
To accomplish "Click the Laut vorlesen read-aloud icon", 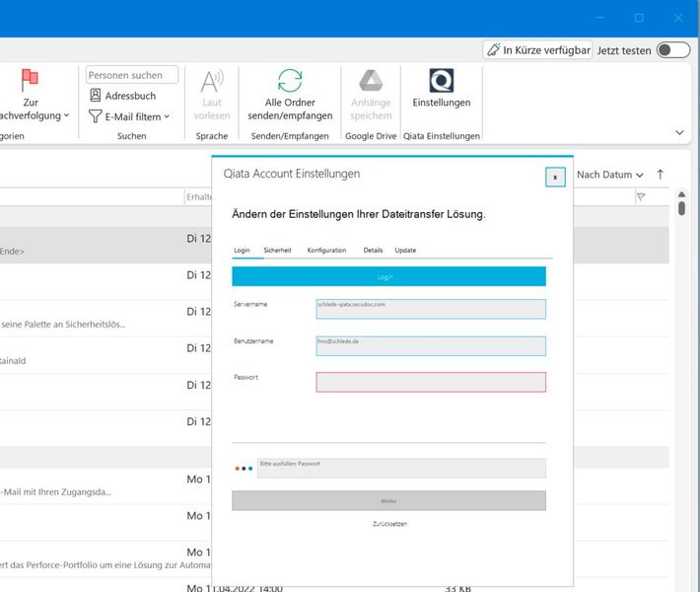I will (x=212, y=81).
